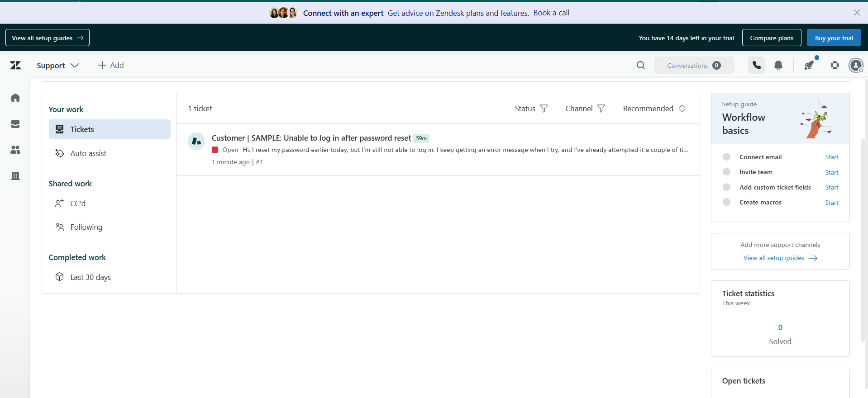Image resolution: width=868 pixels, height=398 pixels.
Task: Click the Buy your trial button
Action: (x=834, y=38)
